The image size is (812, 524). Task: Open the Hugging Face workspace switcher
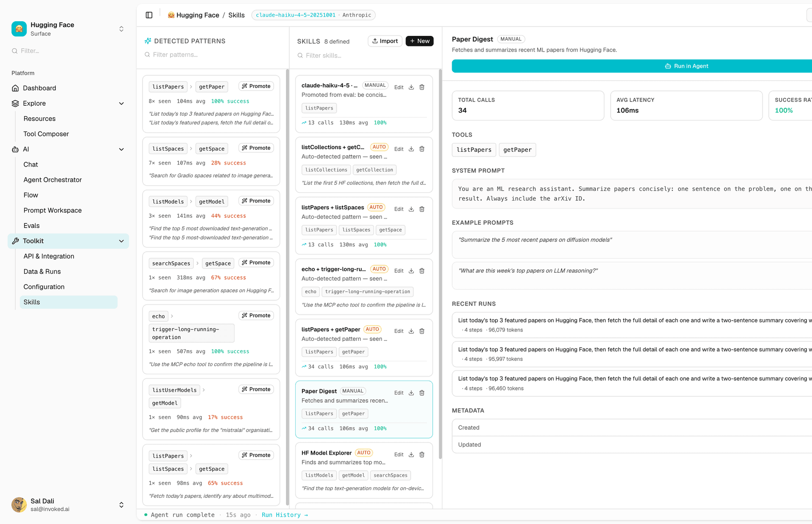tap(121, 29)
